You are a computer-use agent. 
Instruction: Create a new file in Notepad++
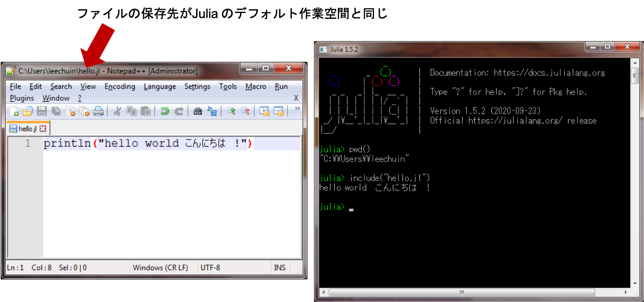click(x=14, y=111)
